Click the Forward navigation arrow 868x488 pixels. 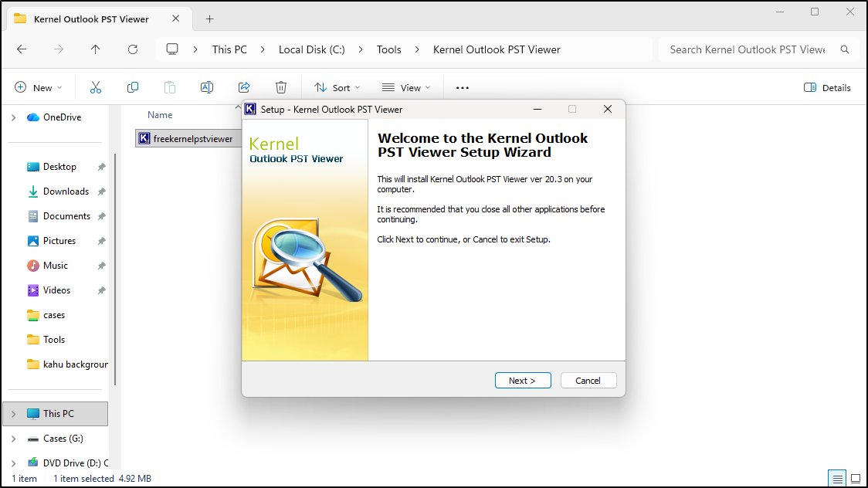click(x=59, y=49)
